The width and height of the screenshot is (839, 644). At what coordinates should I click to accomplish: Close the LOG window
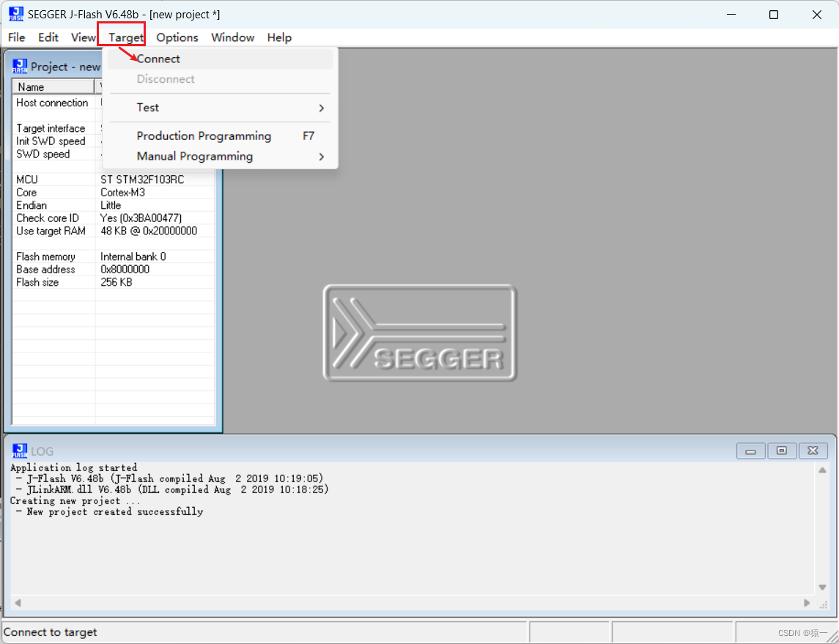(813, 451)
